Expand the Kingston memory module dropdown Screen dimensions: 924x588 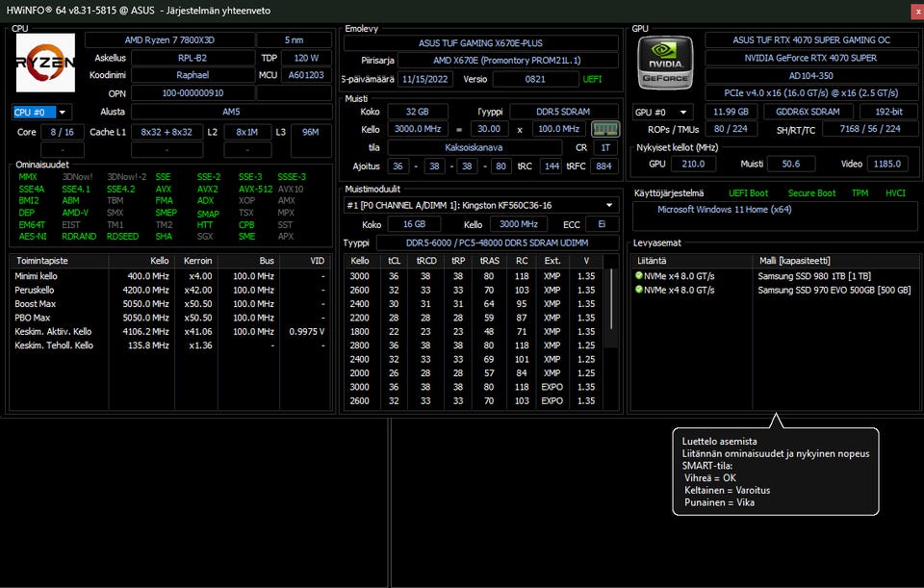(x=609, y=205)
